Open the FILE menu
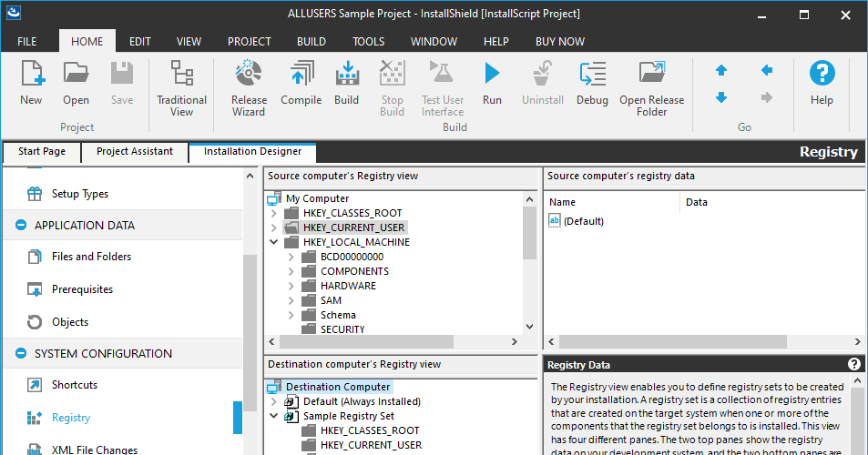 (x=26, y=42)
